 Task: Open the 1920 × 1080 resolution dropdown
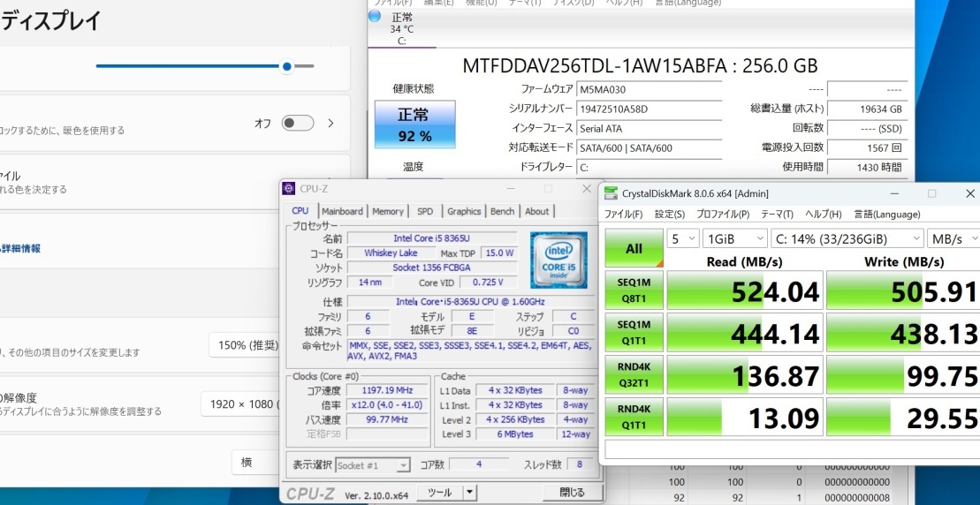point(240,403)
